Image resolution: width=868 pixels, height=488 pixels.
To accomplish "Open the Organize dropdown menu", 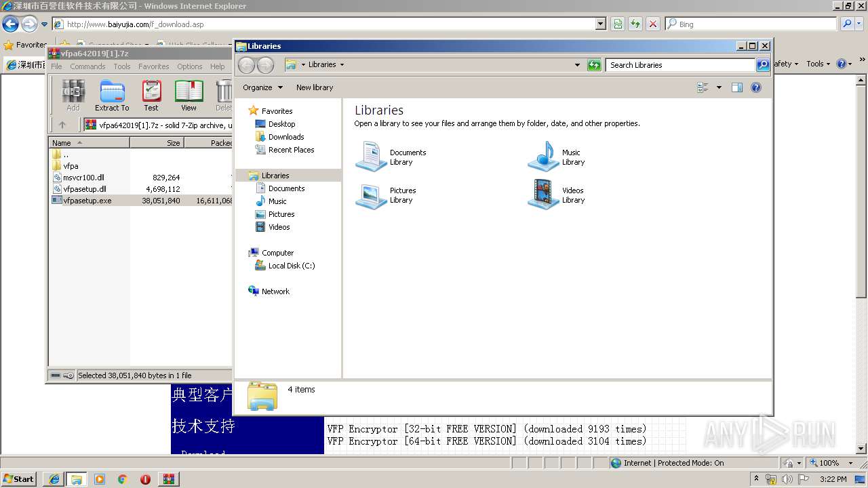I will 262,87.
